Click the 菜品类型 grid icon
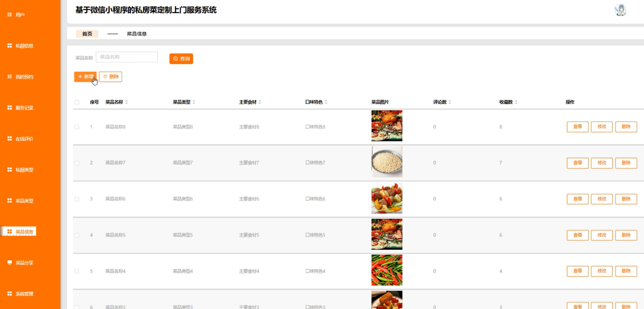 pos(10,201)
